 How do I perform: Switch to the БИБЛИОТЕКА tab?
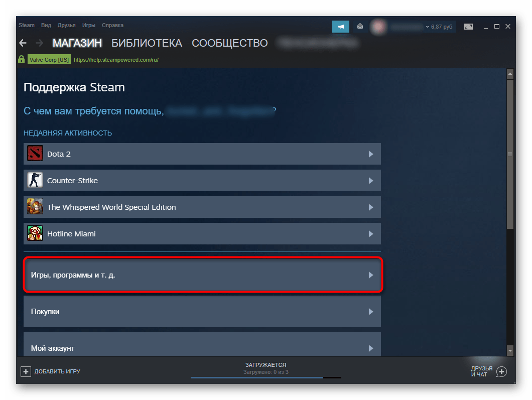pyautogui.click(x=147, y=43)
